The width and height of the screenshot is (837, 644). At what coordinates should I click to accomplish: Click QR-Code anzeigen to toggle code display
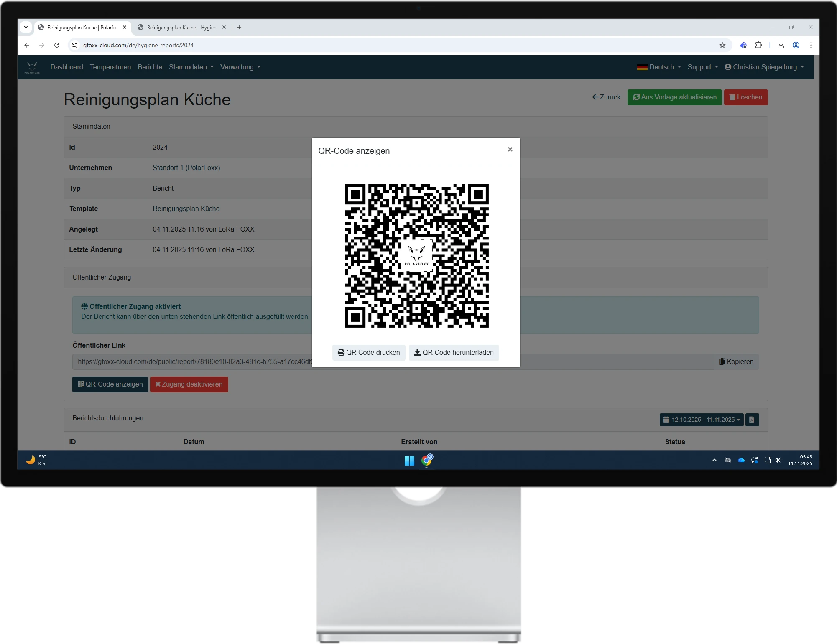(x=110, y=384)
